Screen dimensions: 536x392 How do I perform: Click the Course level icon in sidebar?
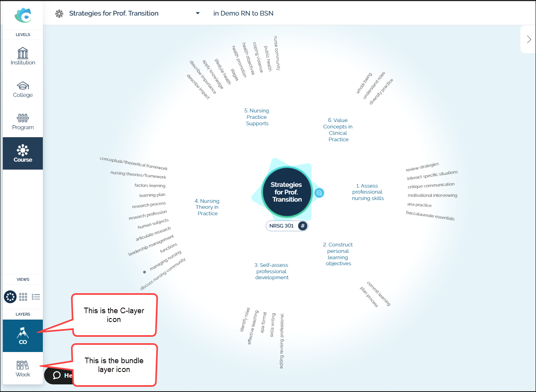[22, 153]
